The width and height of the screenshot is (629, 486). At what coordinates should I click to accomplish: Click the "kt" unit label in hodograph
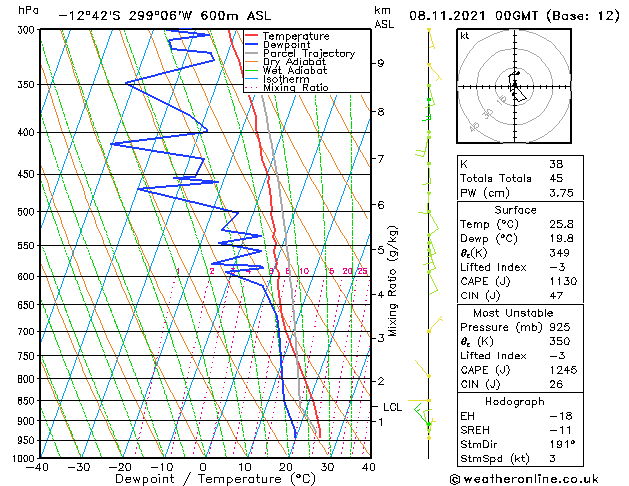pos(465,36)
